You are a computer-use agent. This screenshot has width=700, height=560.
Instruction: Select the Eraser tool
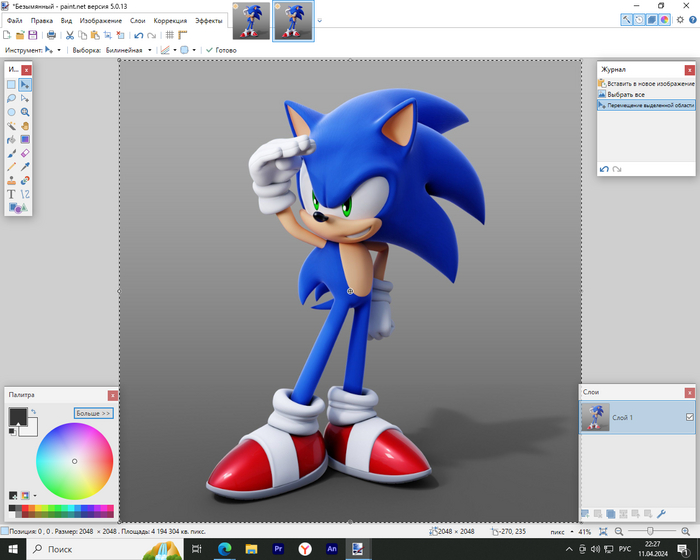25,153
